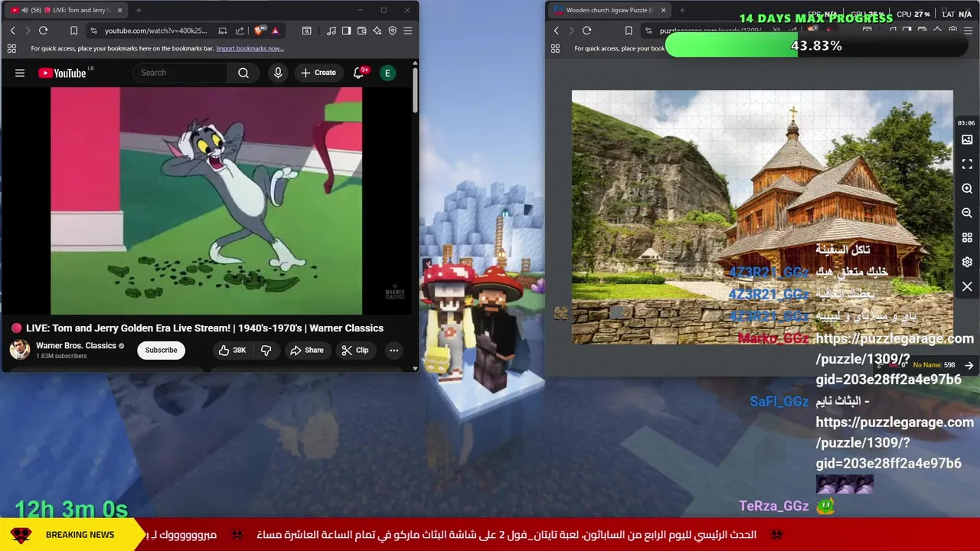980x551 pixels.
Task: Open the Brave Wallet icon
Action: click(x=361, y=31)
